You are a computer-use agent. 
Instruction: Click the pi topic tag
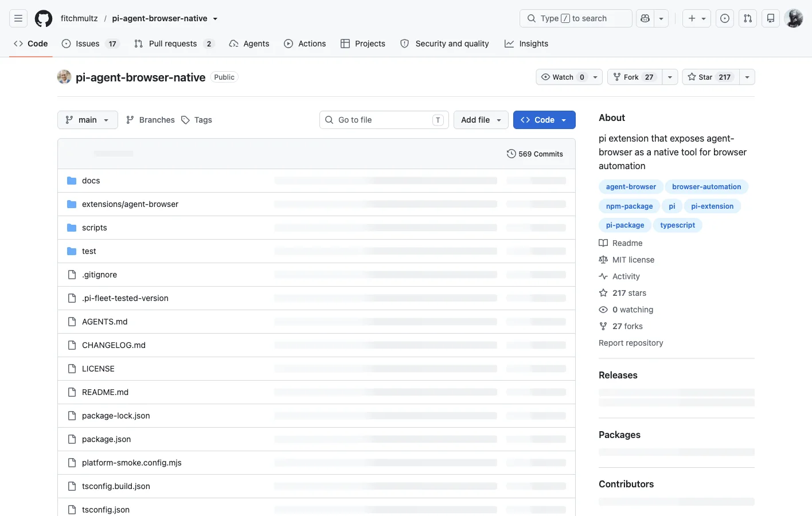672,206
